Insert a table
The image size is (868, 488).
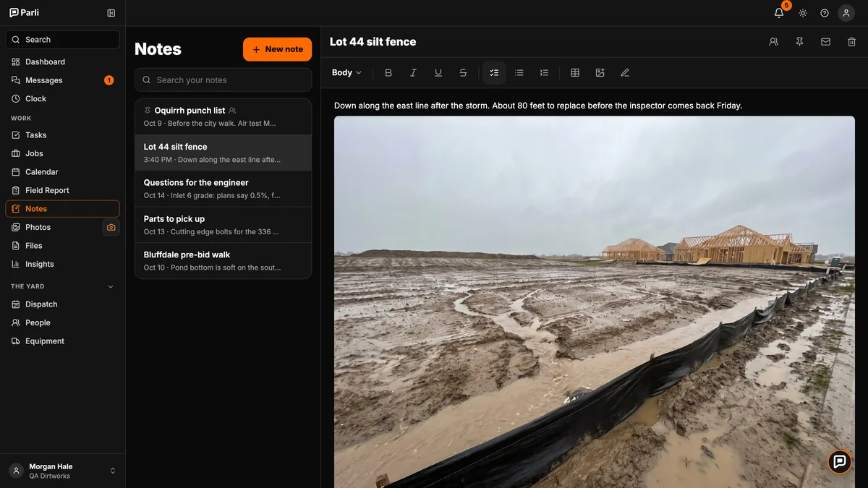(x=575, y=72)
